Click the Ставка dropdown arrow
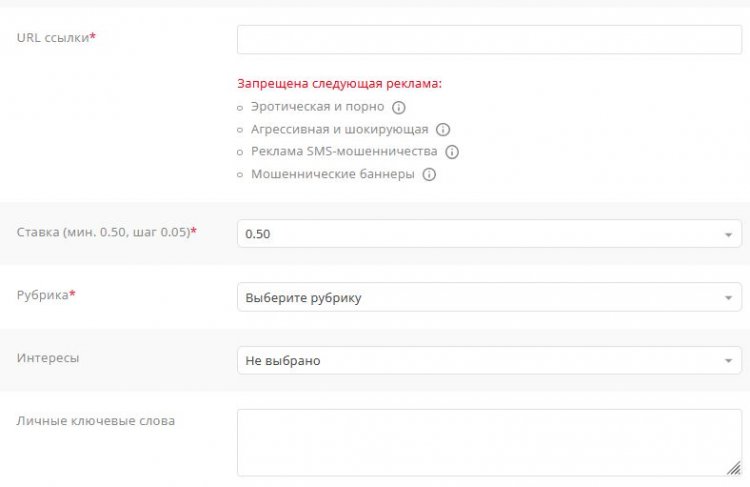750x487 pixels. tap(728, 235)
